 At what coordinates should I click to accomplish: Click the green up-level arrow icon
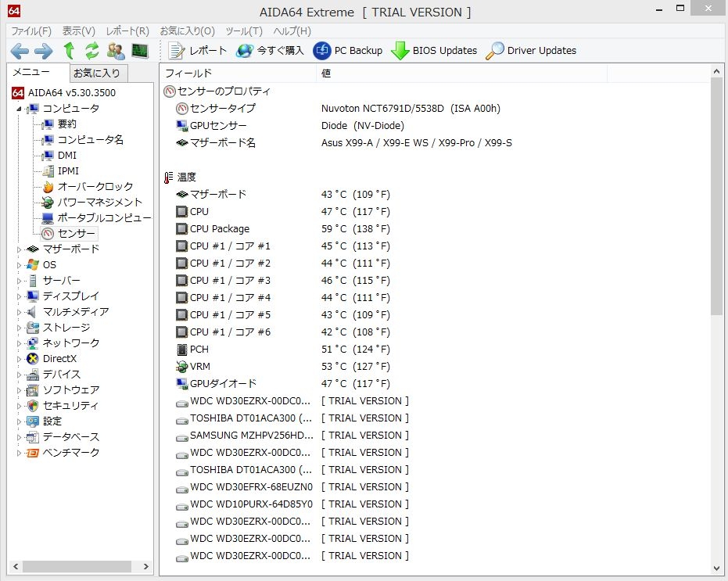[x=69, y=50]
